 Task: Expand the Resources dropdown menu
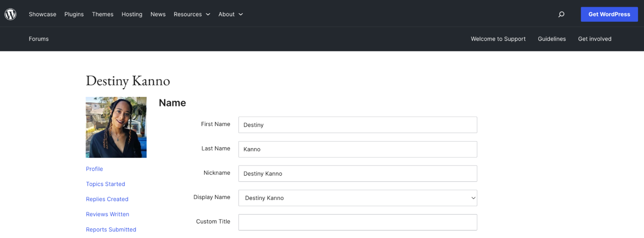[192, 14]
